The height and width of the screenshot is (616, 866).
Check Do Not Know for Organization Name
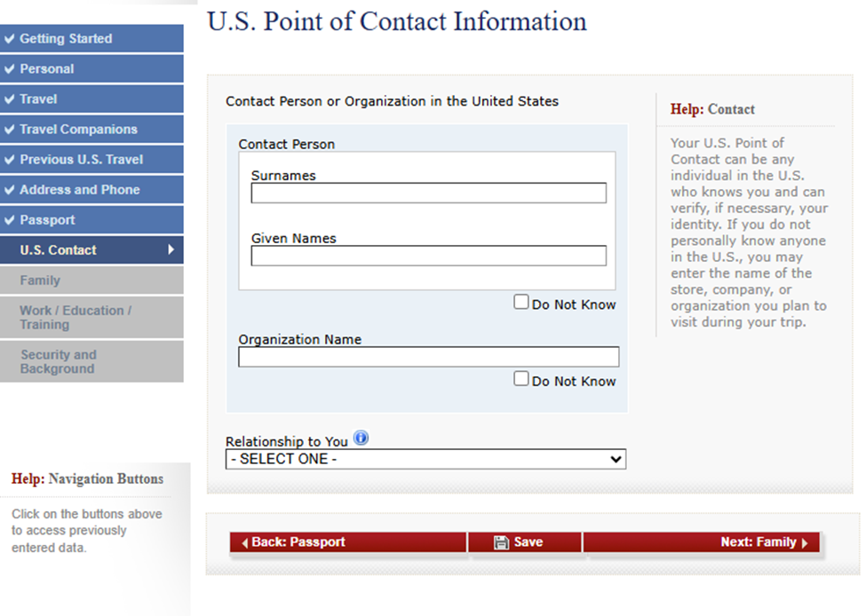pos(521,379)
